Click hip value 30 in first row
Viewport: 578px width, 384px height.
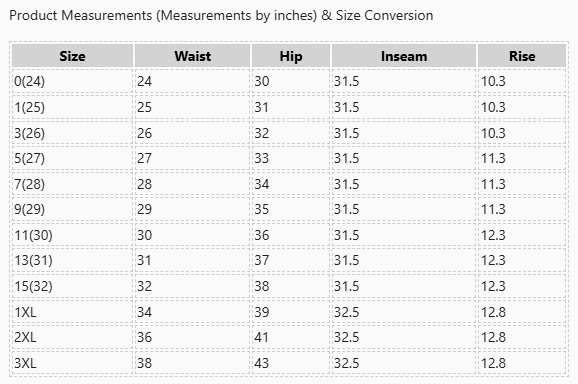pyautogui.click(x=291, y=81)
